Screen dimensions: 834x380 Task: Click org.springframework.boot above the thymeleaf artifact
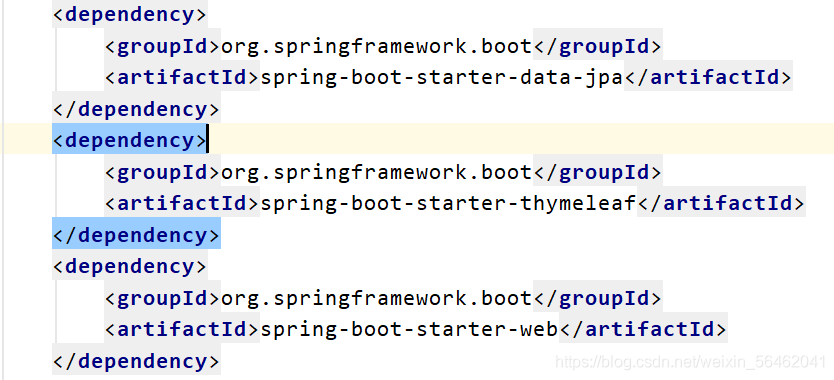coord(377,172)
